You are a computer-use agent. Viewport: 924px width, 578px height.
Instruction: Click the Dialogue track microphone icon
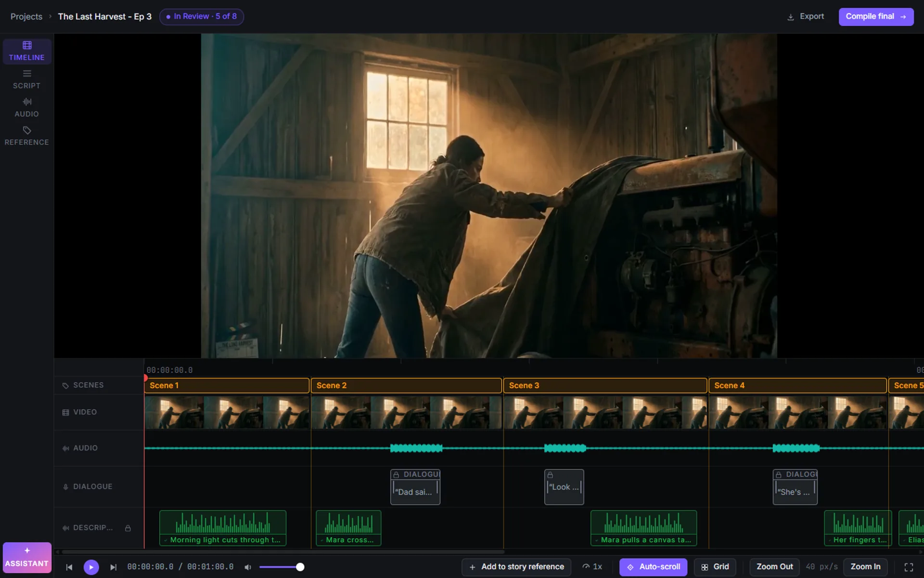pyautogui.click(x=65, y=487)
